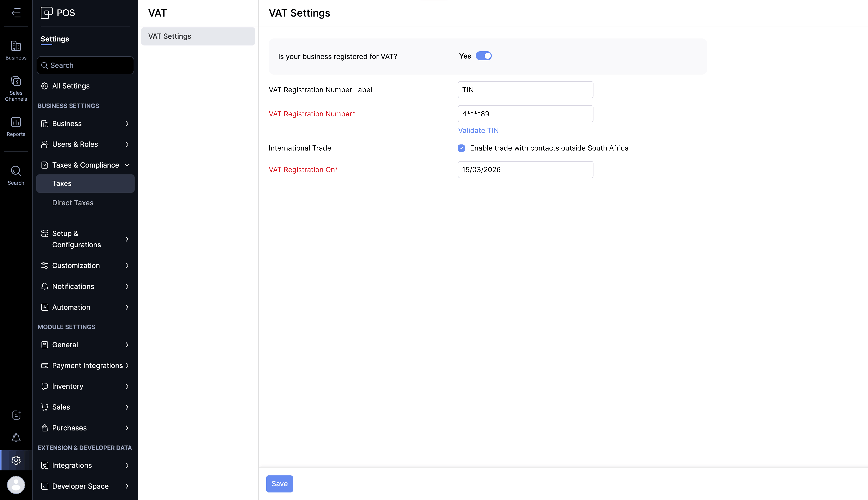This screenshot has height=500, width=868.
Task: Click the Inventory icon
Action: point(45,386)
